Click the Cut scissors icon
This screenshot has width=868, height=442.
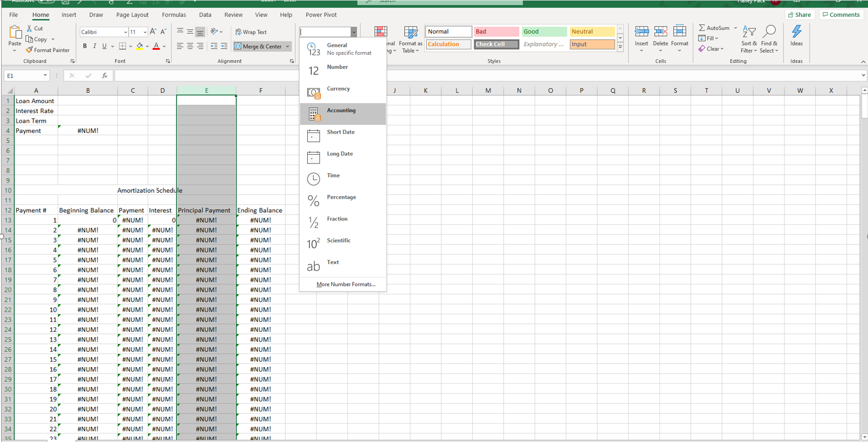coord(30,28)
